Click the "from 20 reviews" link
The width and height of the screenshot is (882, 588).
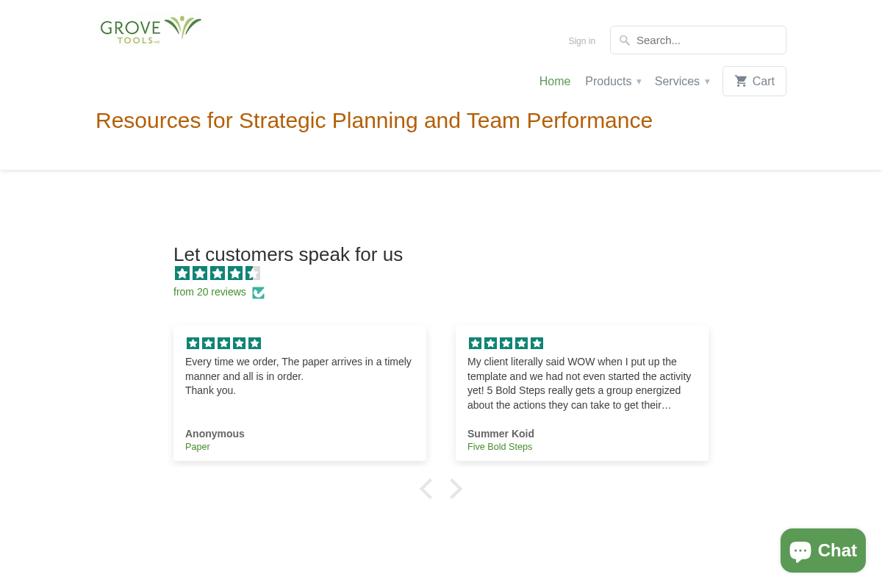pos(209,292)
